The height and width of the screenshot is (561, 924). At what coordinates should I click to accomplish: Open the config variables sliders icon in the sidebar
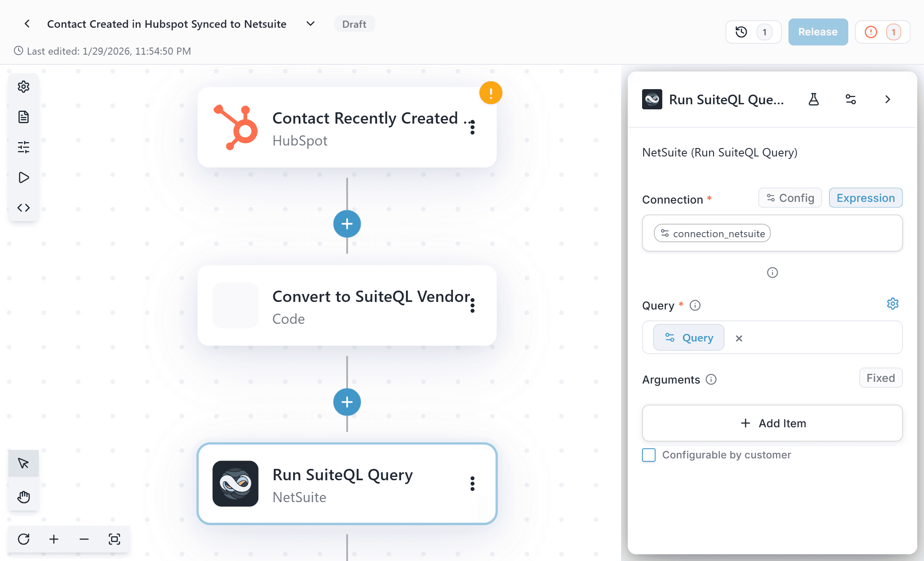24,147
